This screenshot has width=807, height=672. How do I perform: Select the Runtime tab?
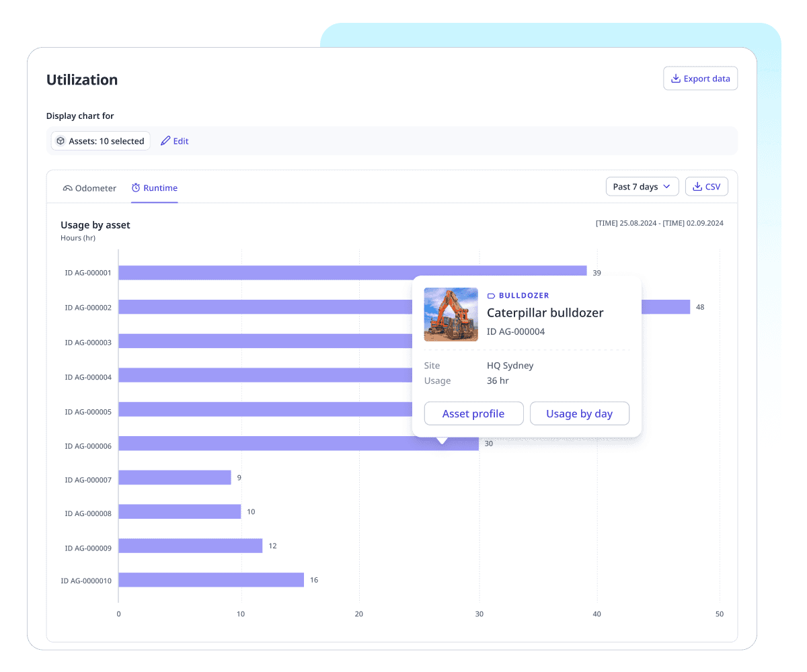pos(155,188)
